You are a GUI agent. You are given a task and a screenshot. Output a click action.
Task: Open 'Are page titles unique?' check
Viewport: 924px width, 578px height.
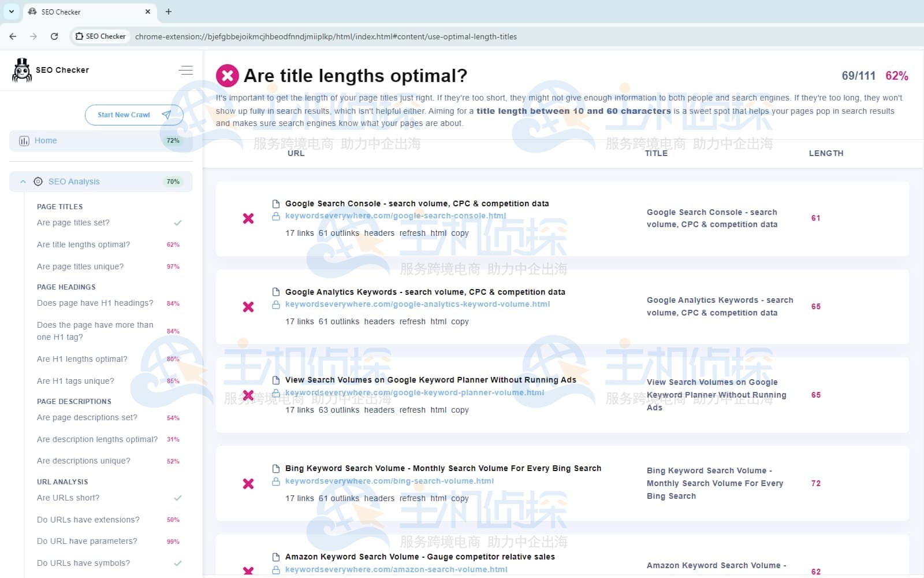coord(80,266)
